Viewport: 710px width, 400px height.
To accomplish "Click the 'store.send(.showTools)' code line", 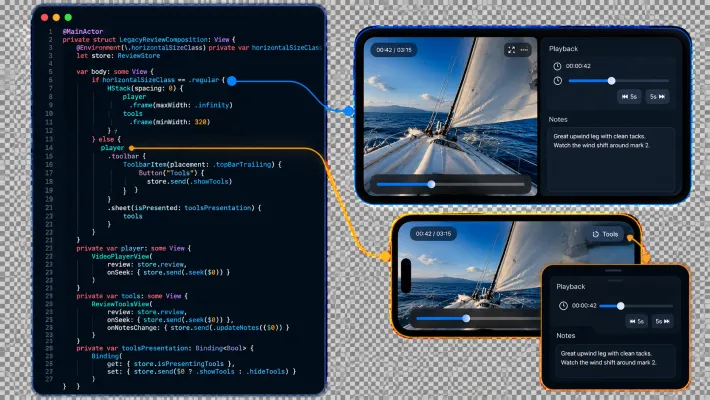I will pyautogui.click(x=189, y=182).
